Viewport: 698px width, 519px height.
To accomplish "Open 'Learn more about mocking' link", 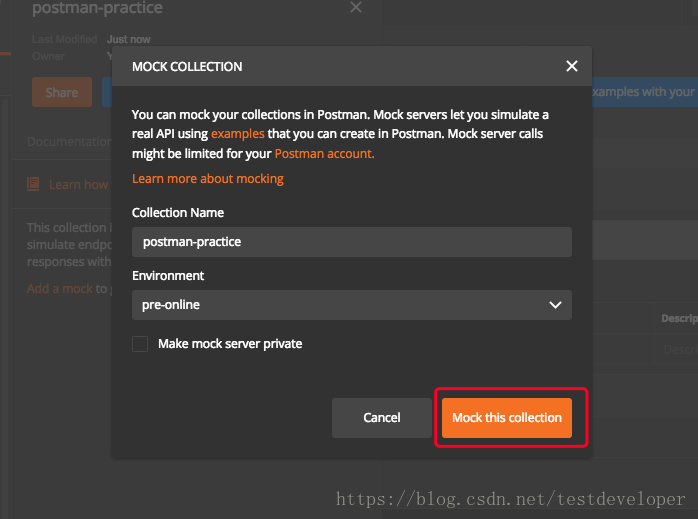I will [x=208, y=179].
